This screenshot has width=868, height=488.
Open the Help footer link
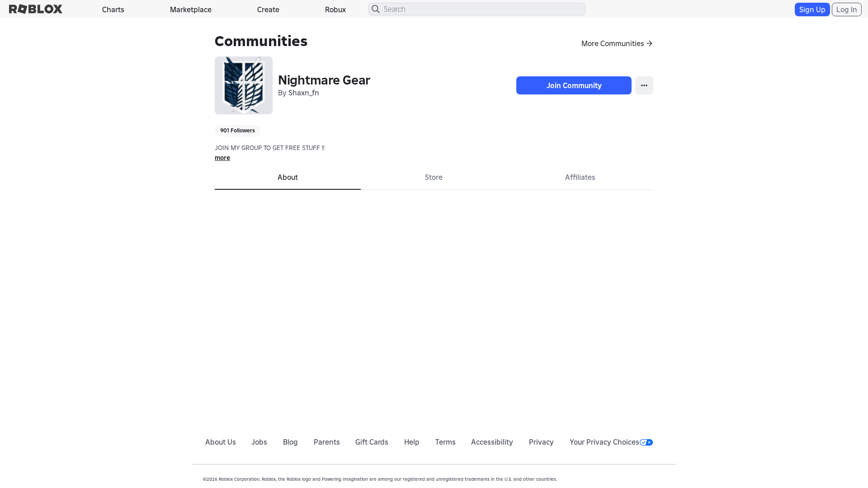[x=412, y=442]
